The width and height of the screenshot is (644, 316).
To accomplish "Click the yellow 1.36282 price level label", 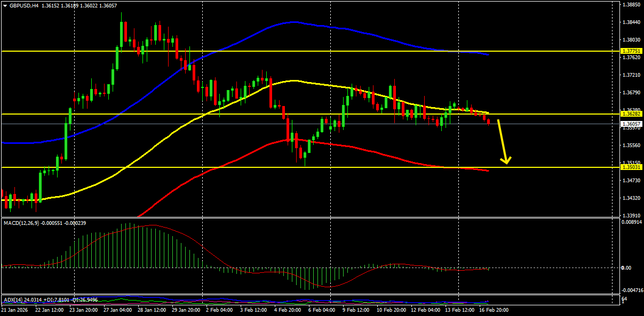I will [x=632, y=114].
